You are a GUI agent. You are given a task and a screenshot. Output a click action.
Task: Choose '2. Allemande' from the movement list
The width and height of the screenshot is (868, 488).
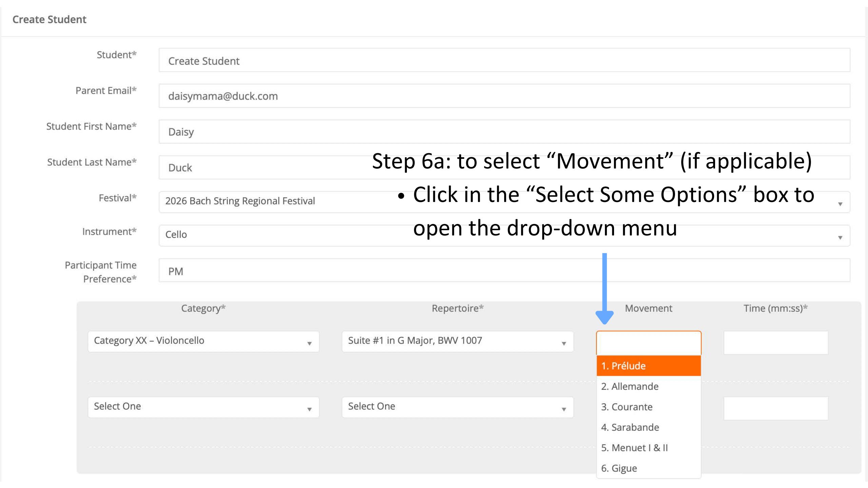point(648,386)
